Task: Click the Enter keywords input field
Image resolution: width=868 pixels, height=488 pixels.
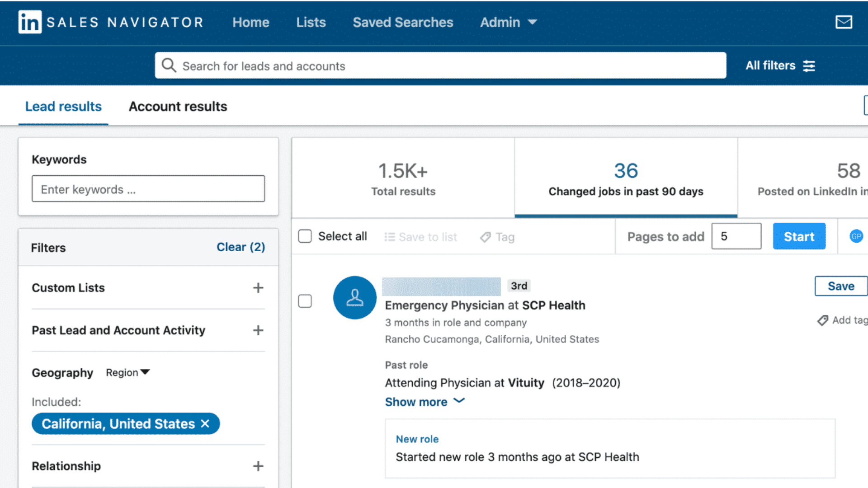Action: 148,189
